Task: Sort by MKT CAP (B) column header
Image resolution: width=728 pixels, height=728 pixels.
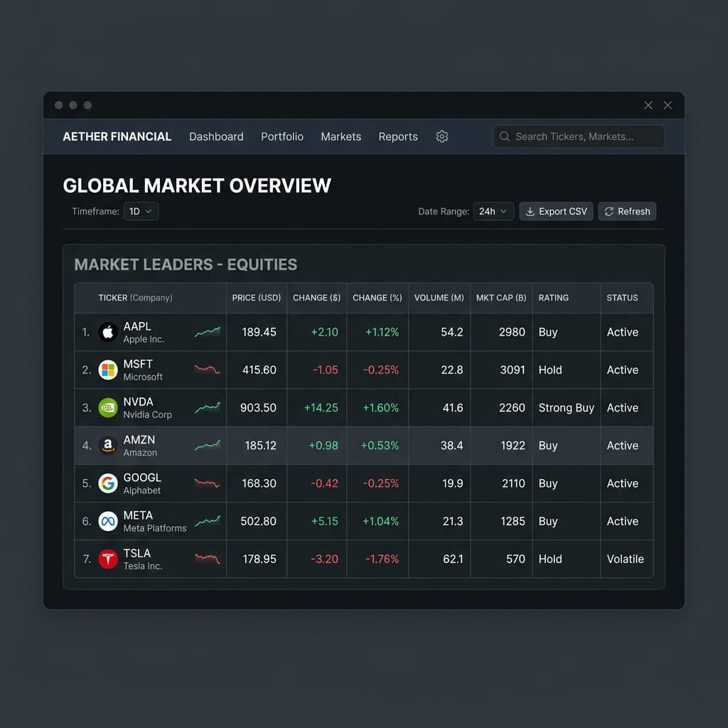Action: [501, 298]
